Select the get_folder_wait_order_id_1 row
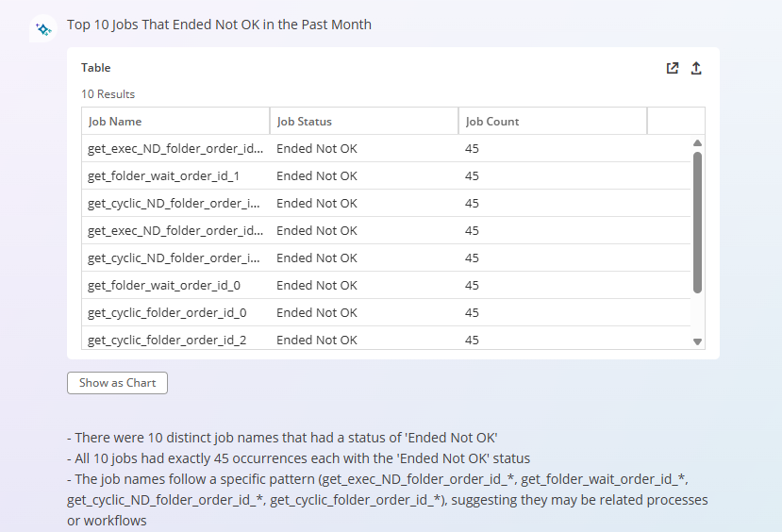The image size is (782, 532). [163, 176]
